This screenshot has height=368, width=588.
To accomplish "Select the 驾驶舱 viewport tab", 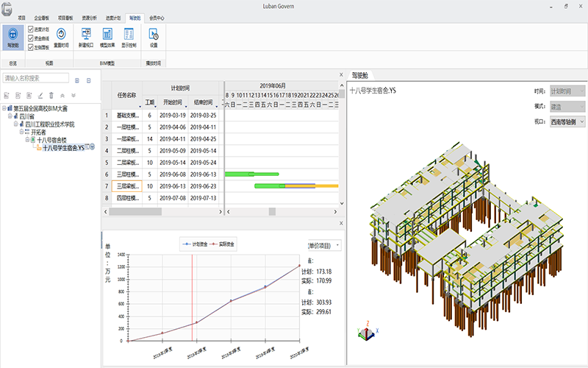I will coord(359,76).
